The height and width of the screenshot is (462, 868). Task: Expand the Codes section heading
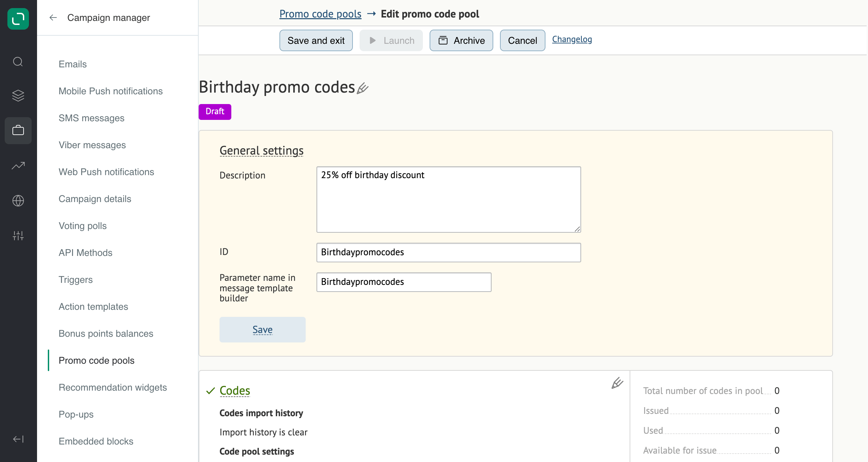coord(235,391)
